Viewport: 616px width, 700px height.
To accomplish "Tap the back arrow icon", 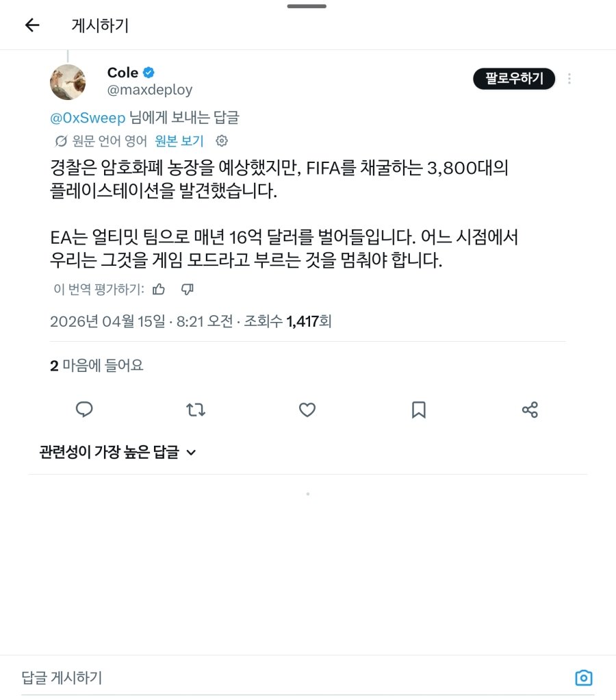I will pyautogui.click(x=32, y=25).
